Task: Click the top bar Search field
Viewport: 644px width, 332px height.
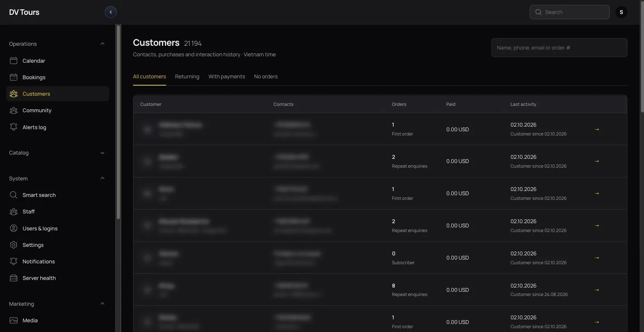Action: tap(569, 12)
